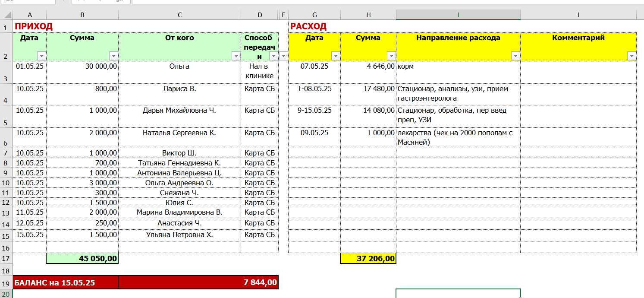Select the income total 45 050,00 cell
This screenshot has width=644, height=298.
point(82,259)
